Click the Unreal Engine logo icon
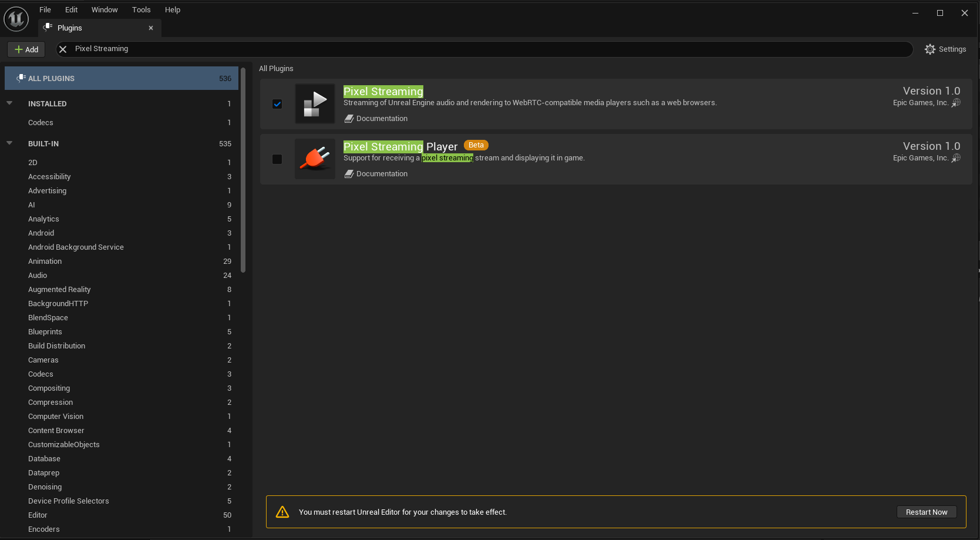This screenshot has width=980, height=540. (16, 19)
